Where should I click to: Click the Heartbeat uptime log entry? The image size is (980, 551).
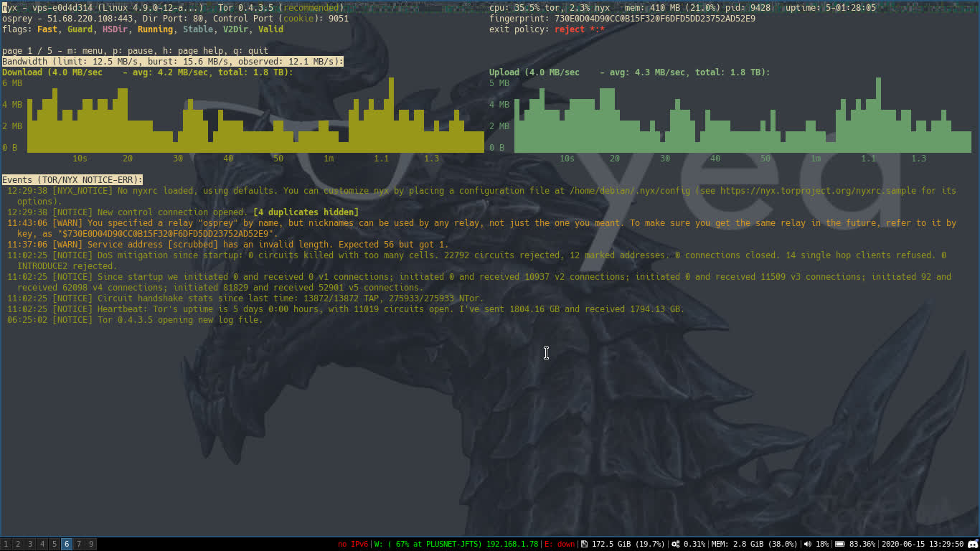pyautogui.click(x=346, y=309)
